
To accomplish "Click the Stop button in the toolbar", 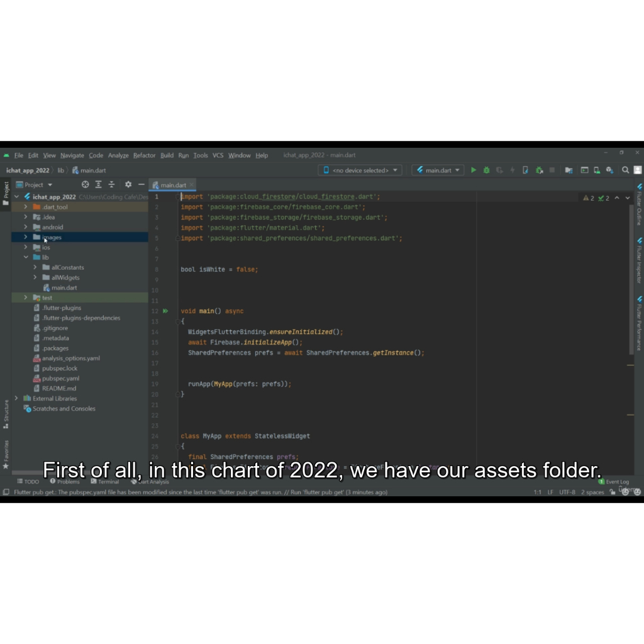I will (552, 170).
